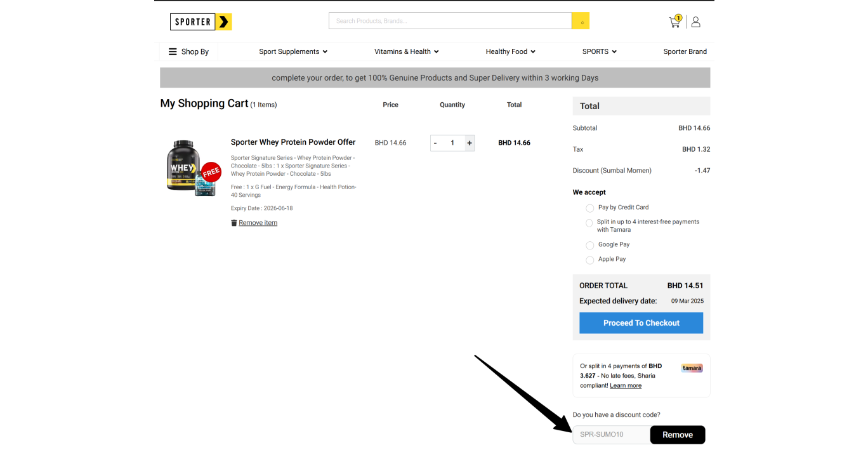Expand Vitamins & Health dropdown
Viewport: 868px width, 457px height.
coord(406,51)
